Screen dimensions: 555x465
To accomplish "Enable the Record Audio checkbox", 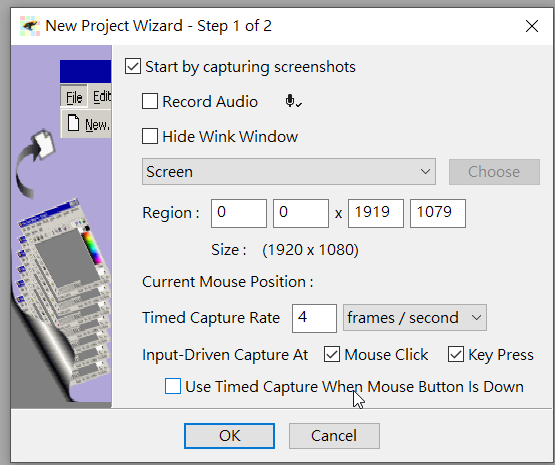I will 150,101.
